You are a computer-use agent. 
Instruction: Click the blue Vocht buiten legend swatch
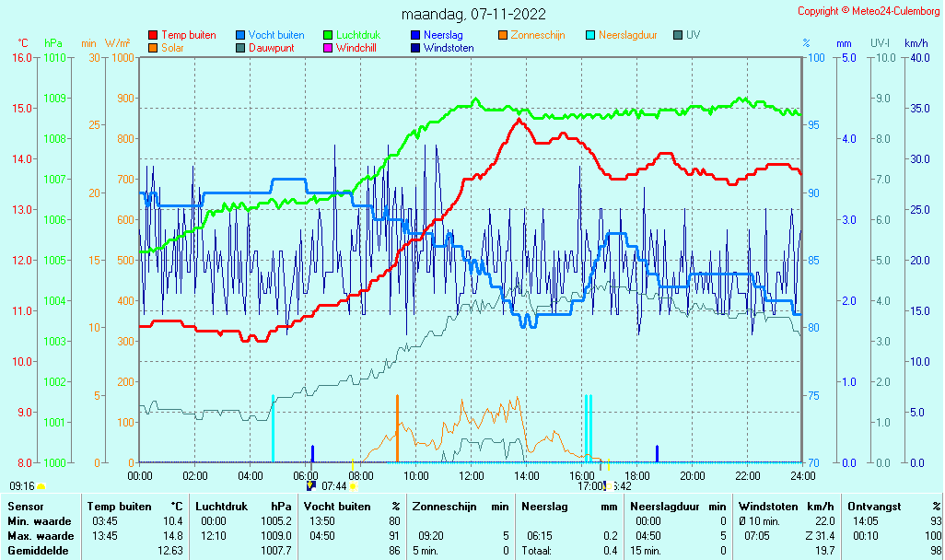240,36
